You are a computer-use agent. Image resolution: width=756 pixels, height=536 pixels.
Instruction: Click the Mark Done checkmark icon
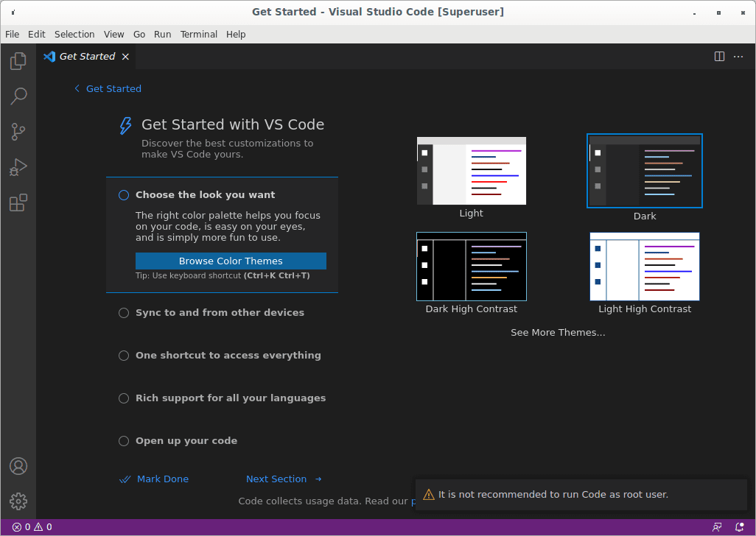pyautogui.click(x=125, y=479)
